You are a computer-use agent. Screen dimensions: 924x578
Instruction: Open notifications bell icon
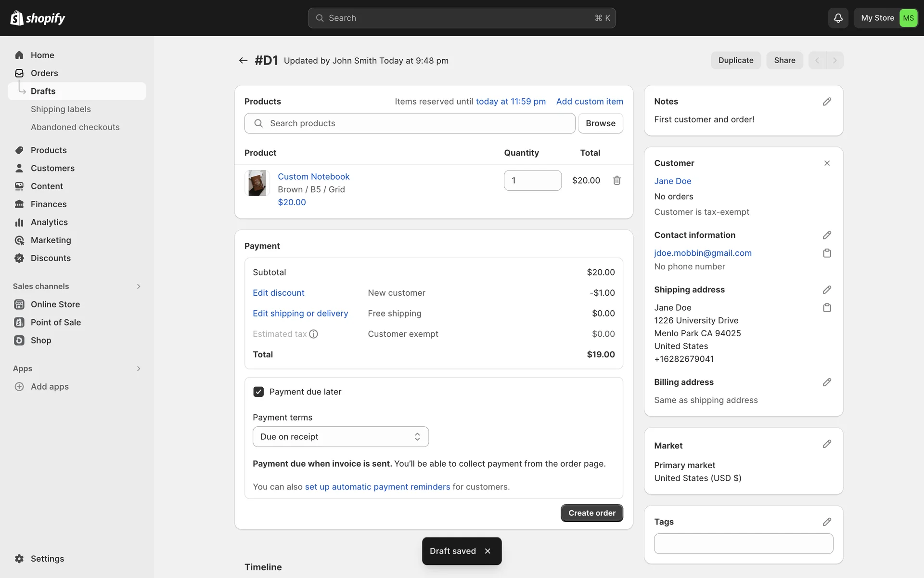(838, 18)
